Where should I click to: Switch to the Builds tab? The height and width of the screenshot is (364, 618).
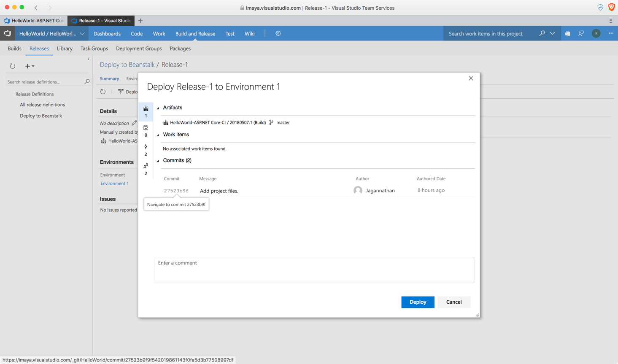point(15,49)
